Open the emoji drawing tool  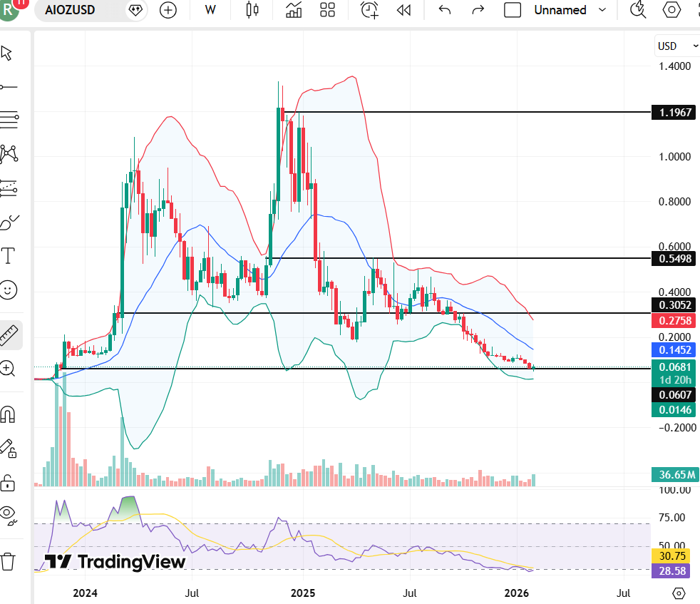click(10, 290)
